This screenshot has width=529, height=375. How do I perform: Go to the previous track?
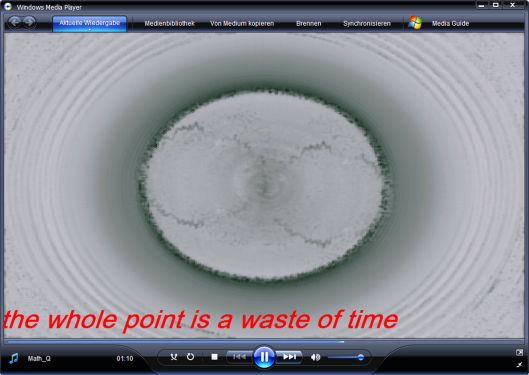[x=239, y=357]
